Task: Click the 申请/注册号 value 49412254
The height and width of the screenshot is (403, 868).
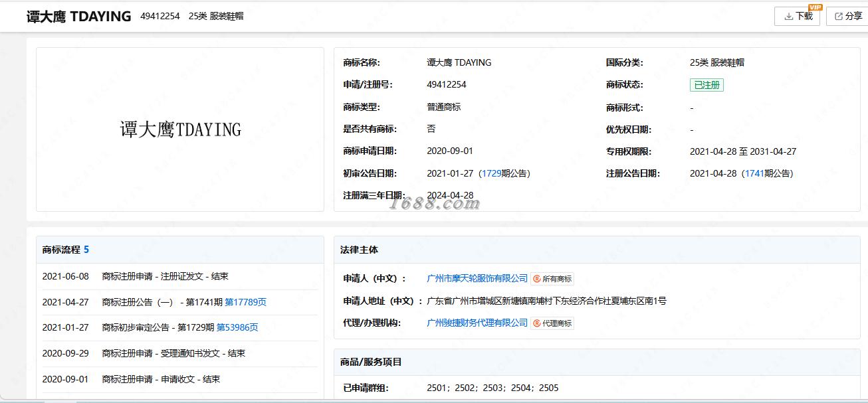Action: [447, 84]
